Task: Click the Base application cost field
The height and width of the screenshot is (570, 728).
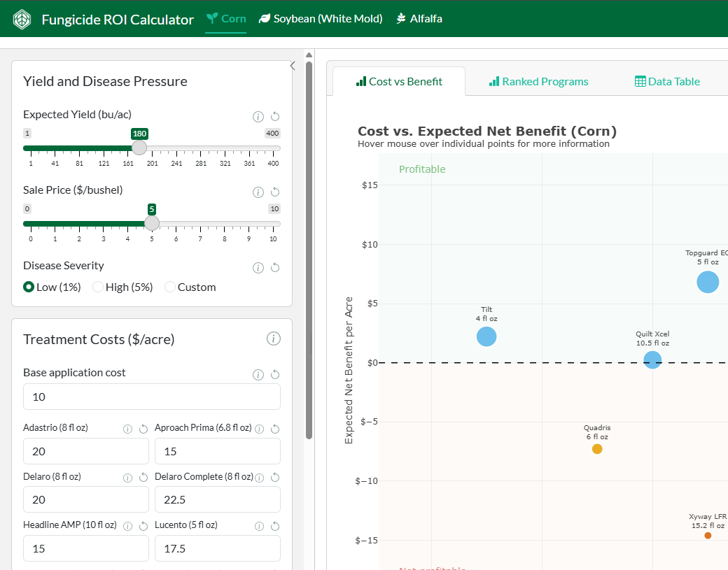Action: (152, 397)
